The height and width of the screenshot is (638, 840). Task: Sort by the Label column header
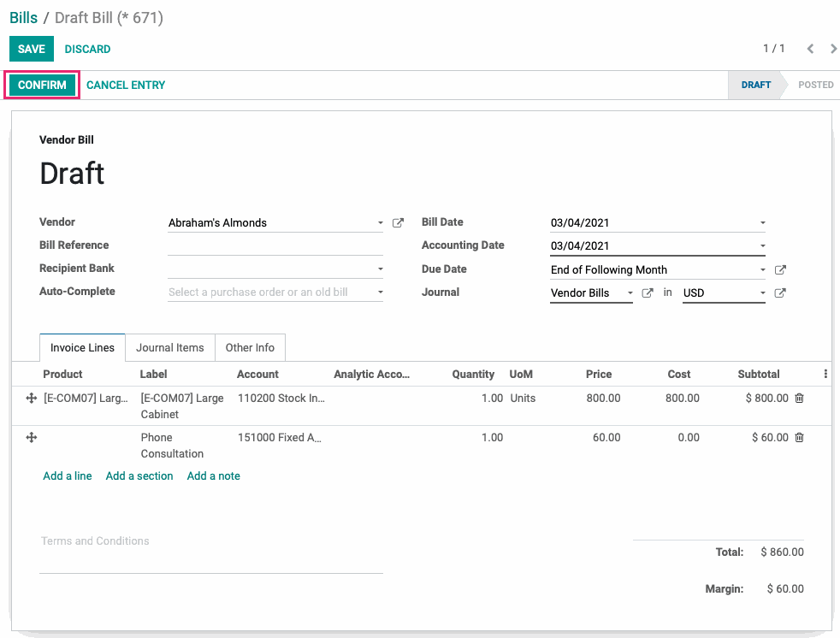click(x=153, y=374)
